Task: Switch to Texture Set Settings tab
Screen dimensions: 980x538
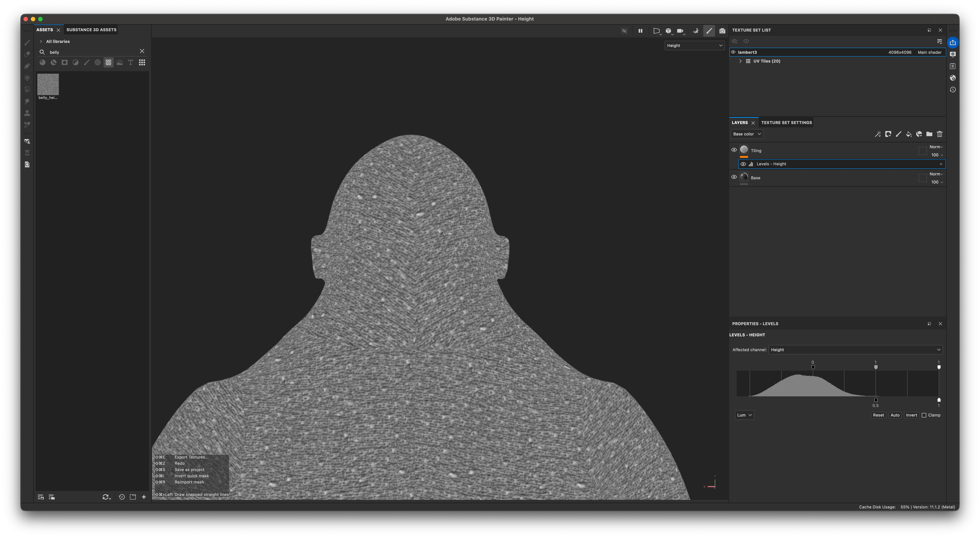Action: [x=786, y=123]
